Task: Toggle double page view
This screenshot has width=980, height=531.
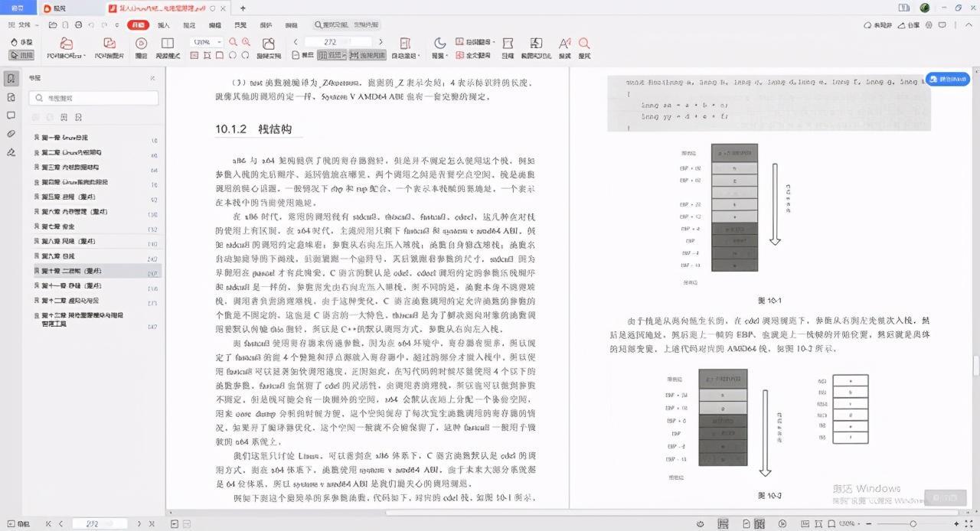Action: 332,55
